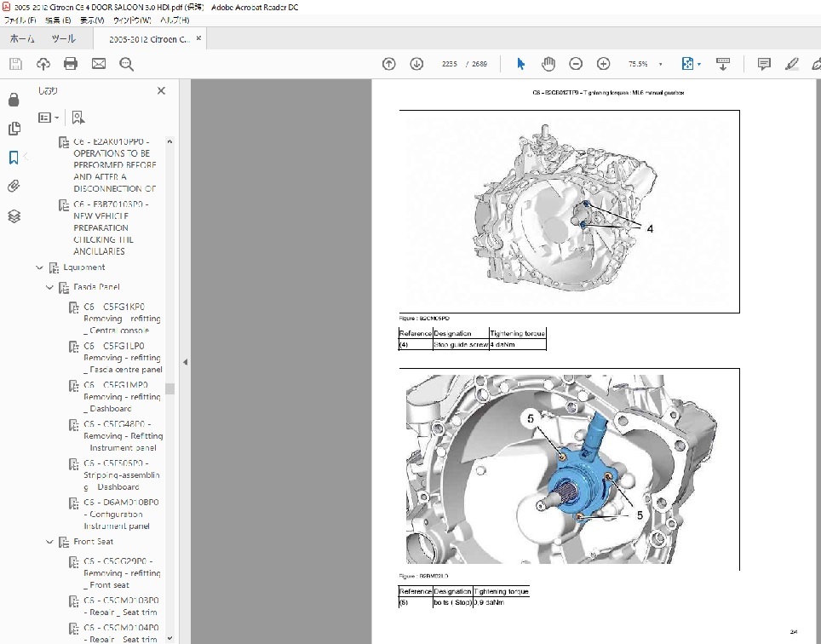The width and height of the screenshot is (821, 644).
Task: Zoom in with the plus icon
Action: pos(603,64)
